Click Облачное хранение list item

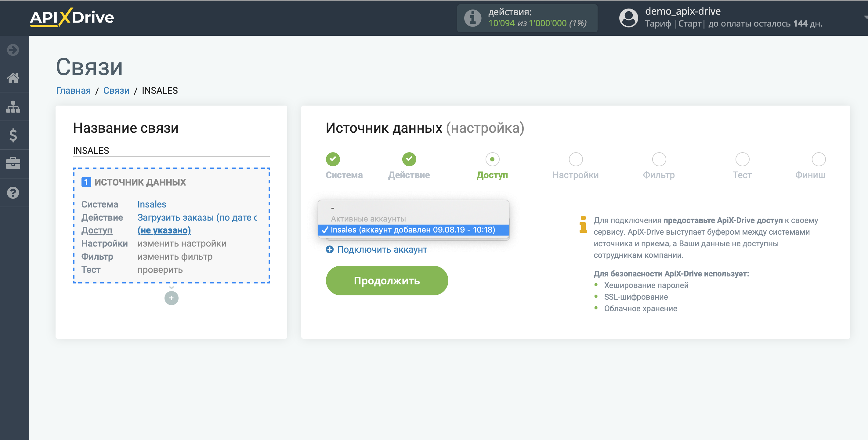click(641, 308)
